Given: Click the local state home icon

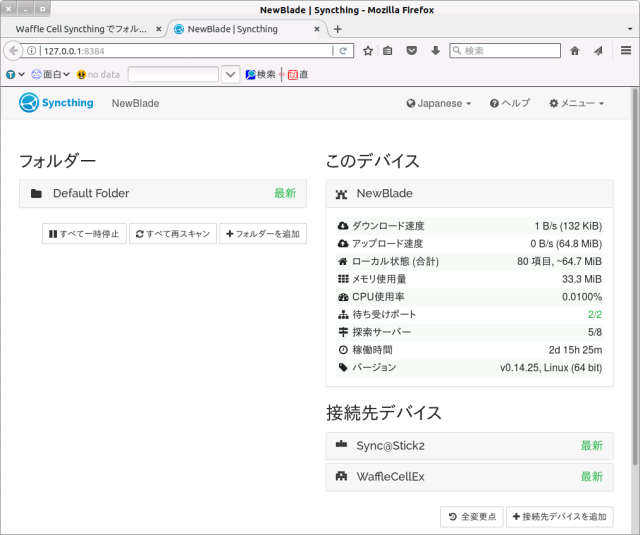Looking at the screenshot, I should (343, 261).
